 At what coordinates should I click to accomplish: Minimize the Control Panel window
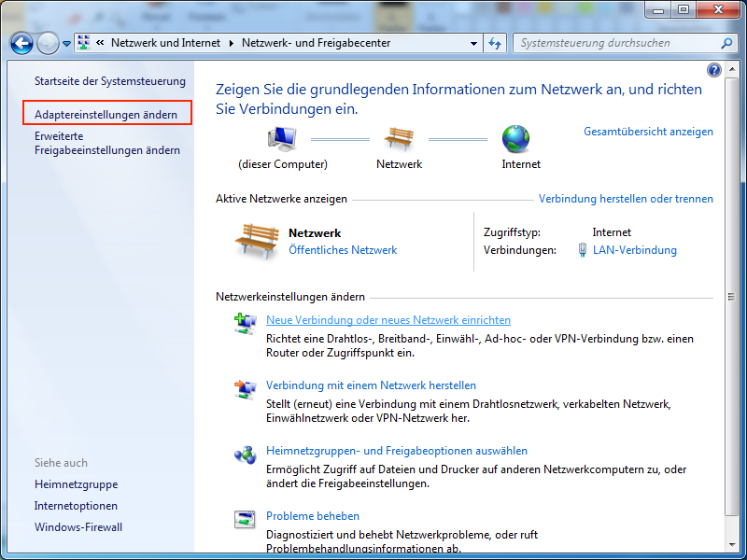pyautogui.click(x=659, y=9)
